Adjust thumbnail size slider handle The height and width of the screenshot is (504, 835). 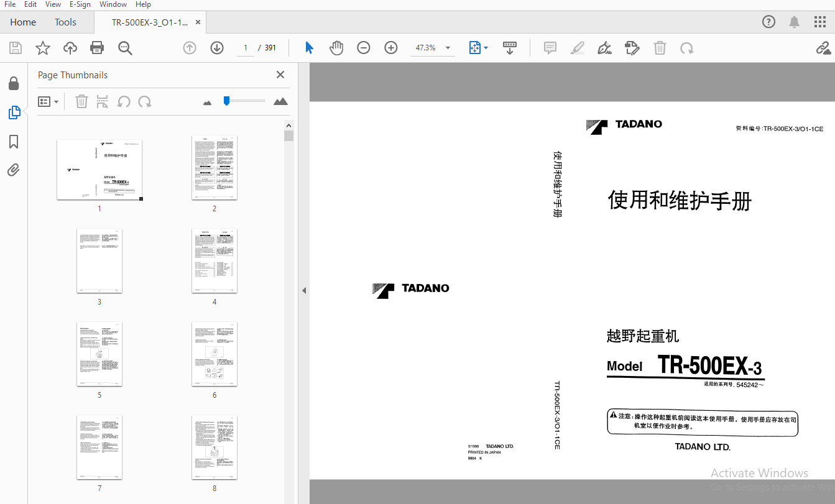click(x=226, y=101)
